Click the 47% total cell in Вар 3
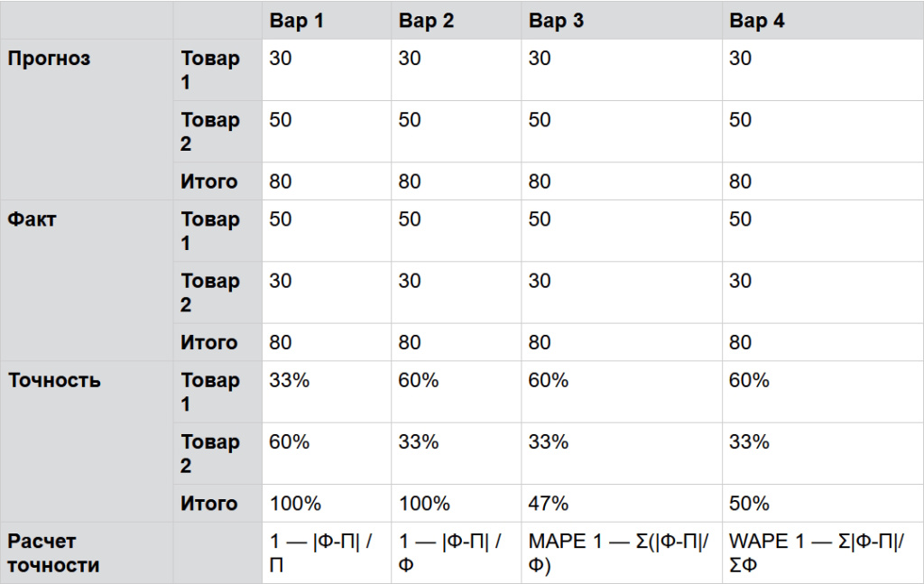The width and height of the screenshot is (924, 584). [547, 504]
